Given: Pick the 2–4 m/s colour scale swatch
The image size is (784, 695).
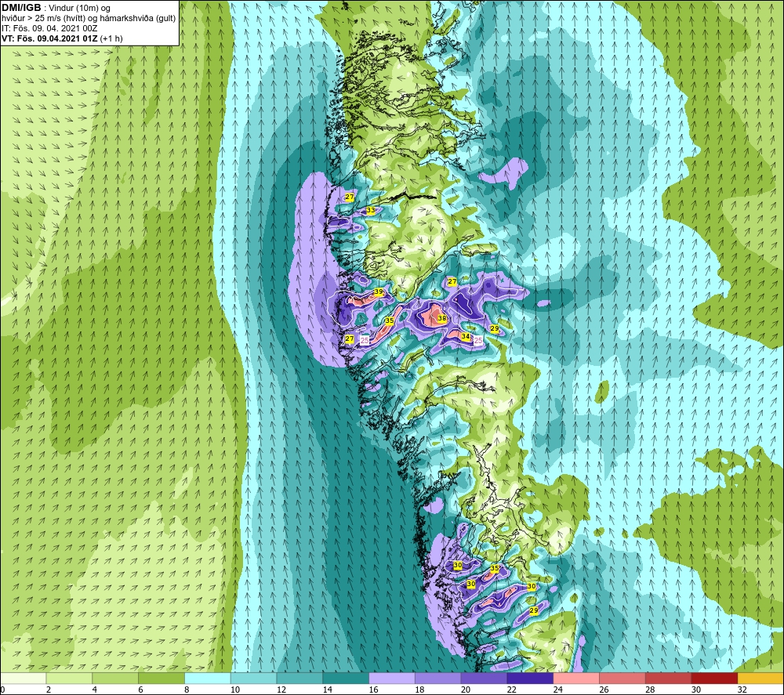Looking at the screenshot, I should 69,678.
